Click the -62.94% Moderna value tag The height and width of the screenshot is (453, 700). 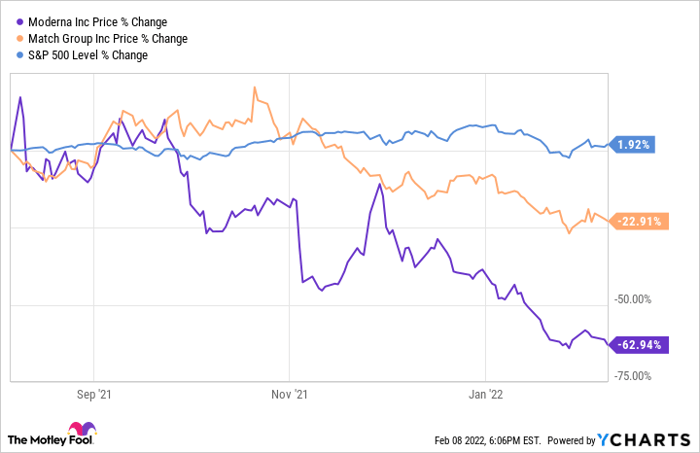[635, 345]
